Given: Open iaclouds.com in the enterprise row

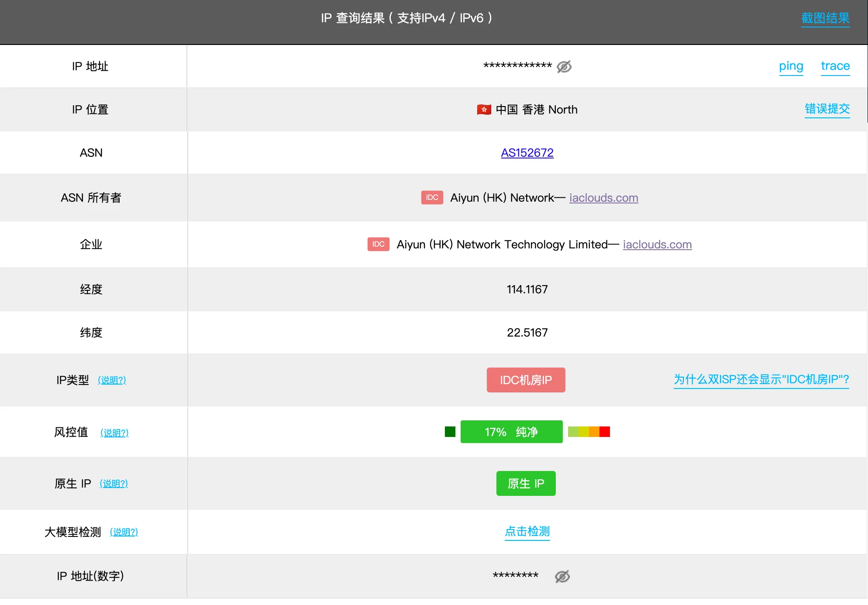Looking at the screenshot, I should click(657, 244).
